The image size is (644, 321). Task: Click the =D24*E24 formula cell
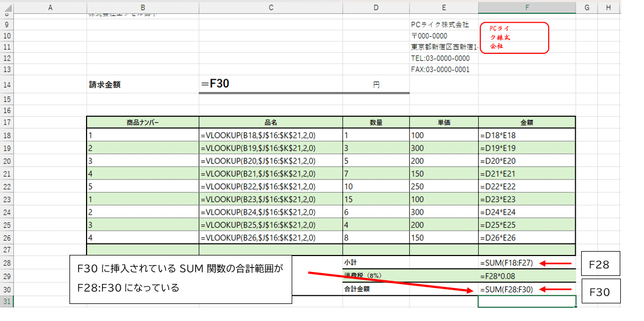coord(527,212)
